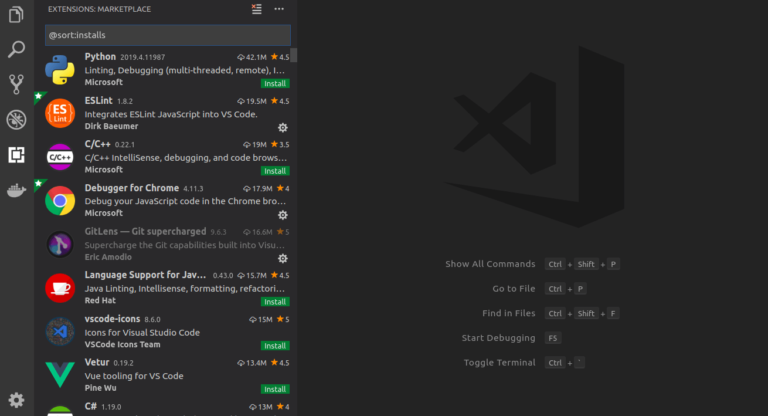Click the Eric Amodio publisher name
The width and height of the screenshot is (768, 416).
pos(108,257)
